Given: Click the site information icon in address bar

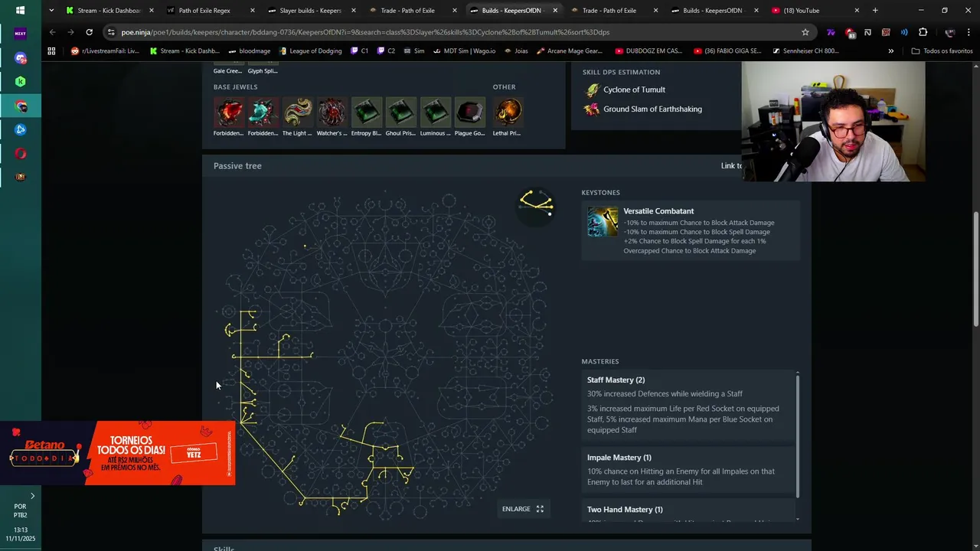Looking at the screenshot, I should click(112, 32).
